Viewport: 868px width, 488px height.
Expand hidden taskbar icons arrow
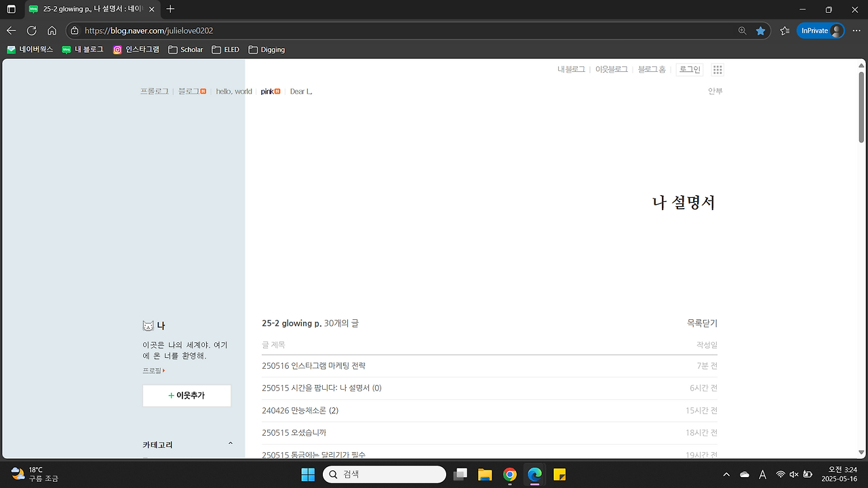726,474
